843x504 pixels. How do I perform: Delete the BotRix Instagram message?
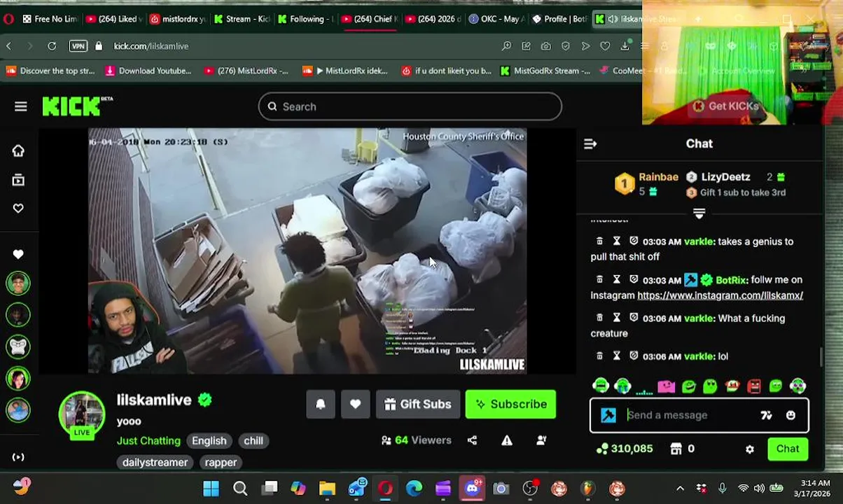pos(599,279)
